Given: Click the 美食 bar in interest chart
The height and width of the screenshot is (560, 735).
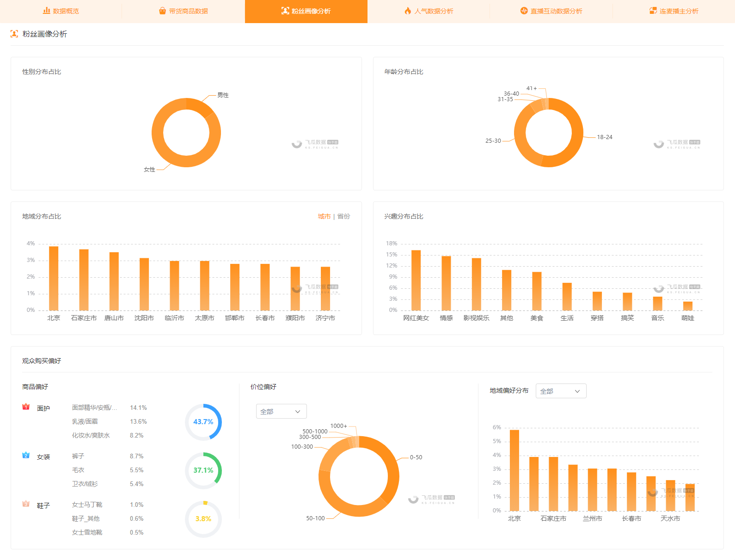Looking at the screenshot, I should tap(537, 291).
